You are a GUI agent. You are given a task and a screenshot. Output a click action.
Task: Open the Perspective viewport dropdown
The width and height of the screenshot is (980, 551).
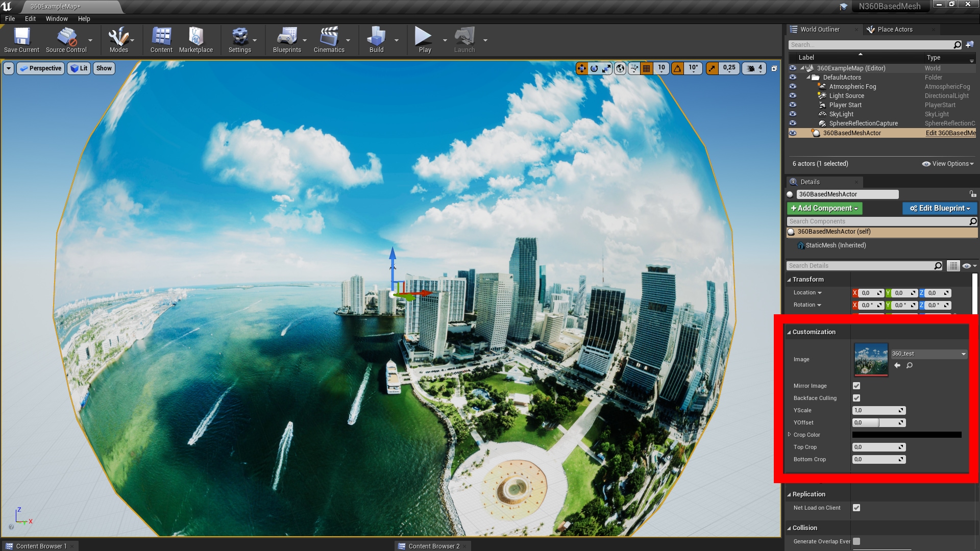click(40, 68)
